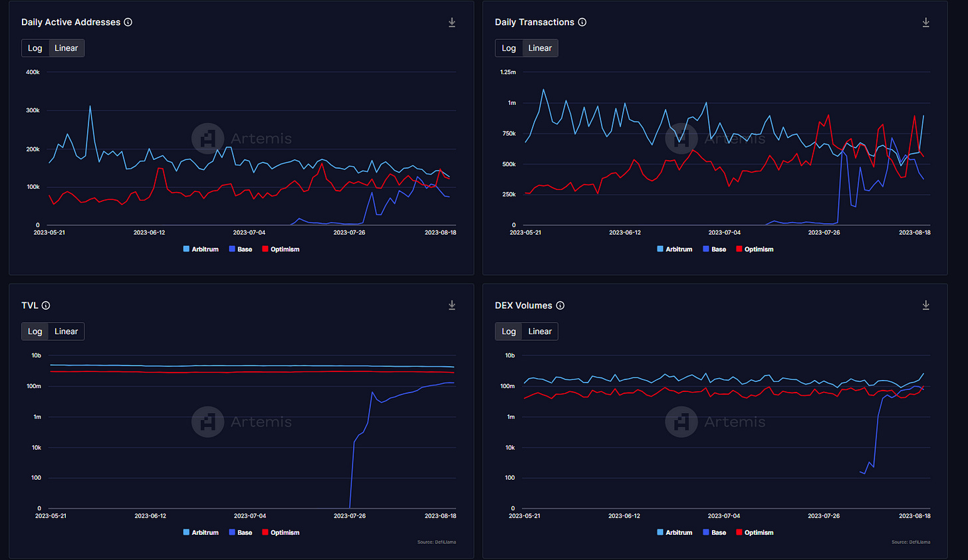968x560 pixels.
Task: Download the DEX Volumes chart
Action: point(926,305)
